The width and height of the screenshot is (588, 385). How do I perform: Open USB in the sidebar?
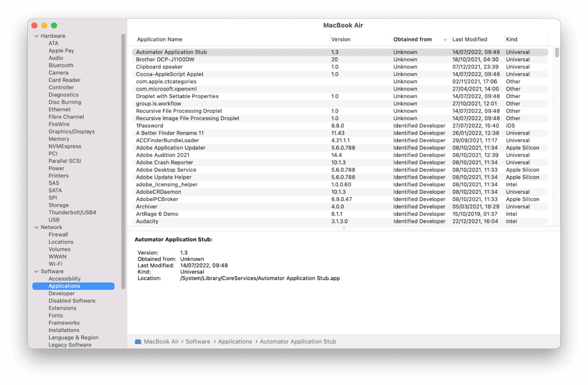(54, 220)
